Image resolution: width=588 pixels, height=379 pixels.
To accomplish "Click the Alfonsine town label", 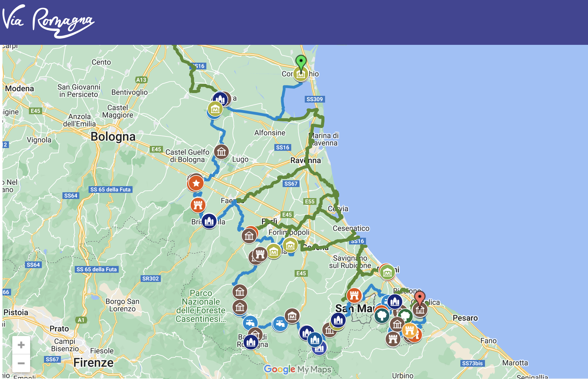I will [x=270, y=133].
